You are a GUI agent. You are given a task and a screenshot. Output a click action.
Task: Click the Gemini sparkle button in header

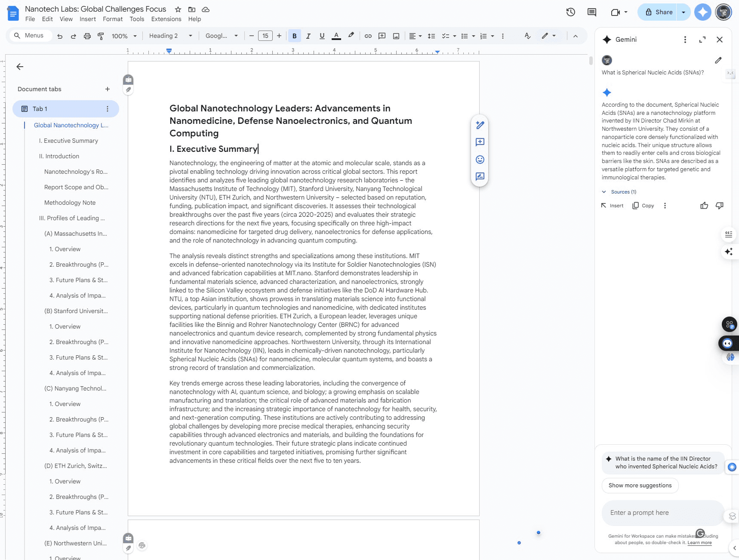(x=703, y=12)
